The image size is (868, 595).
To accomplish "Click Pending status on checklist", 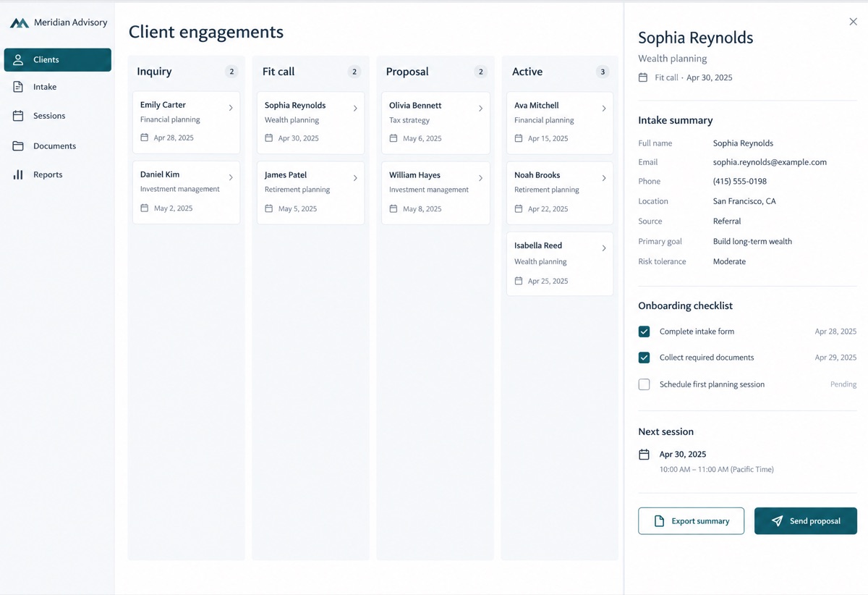I will click(843, 384).
